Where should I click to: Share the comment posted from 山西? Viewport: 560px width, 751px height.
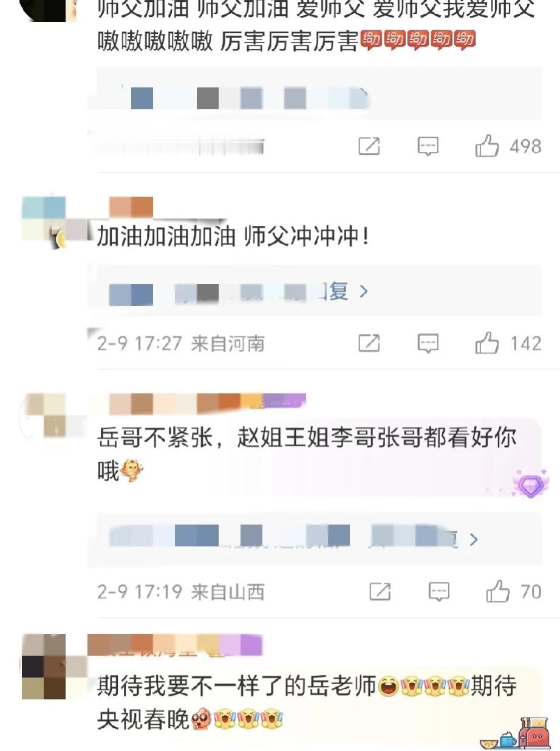(380, 591)
